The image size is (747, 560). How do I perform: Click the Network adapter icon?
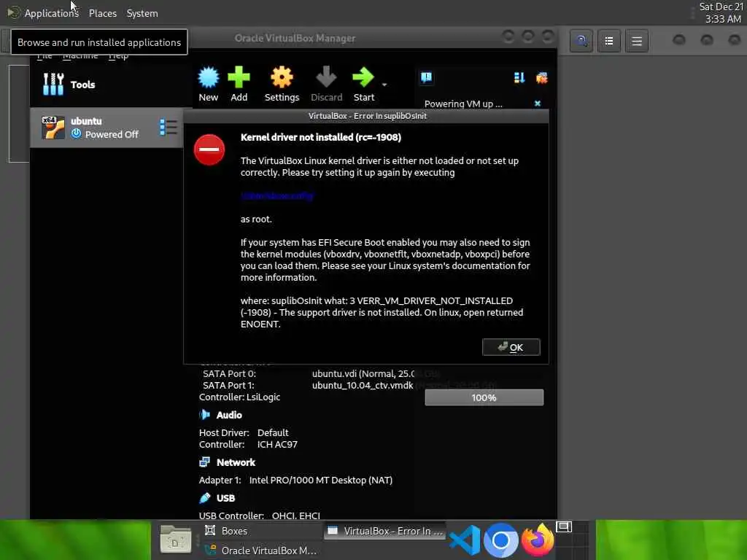(204, 462)
